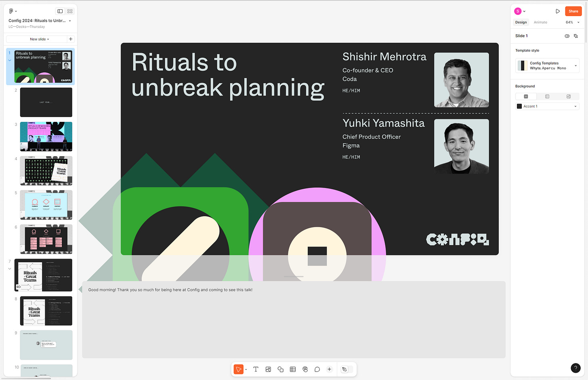Screen dimensions: 588x380
Task: Select slide 6 thumbnail
Action: [46, 239]
